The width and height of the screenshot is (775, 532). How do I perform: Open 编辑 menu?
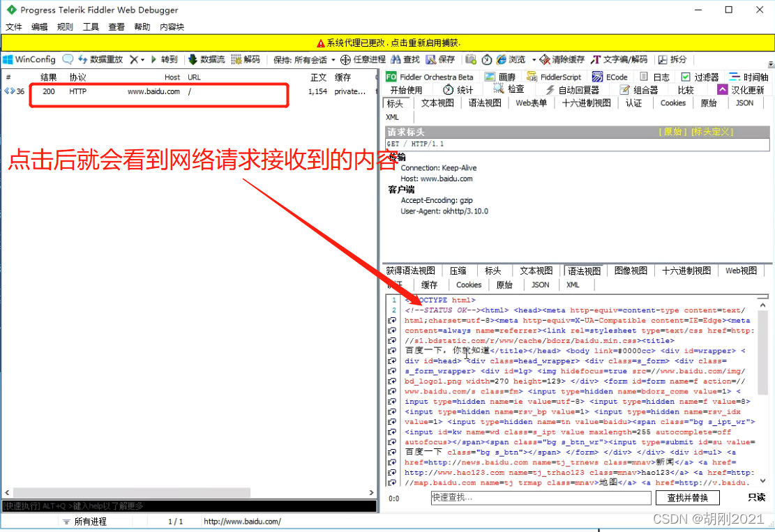pyautogui.click(x=40, y=26)
